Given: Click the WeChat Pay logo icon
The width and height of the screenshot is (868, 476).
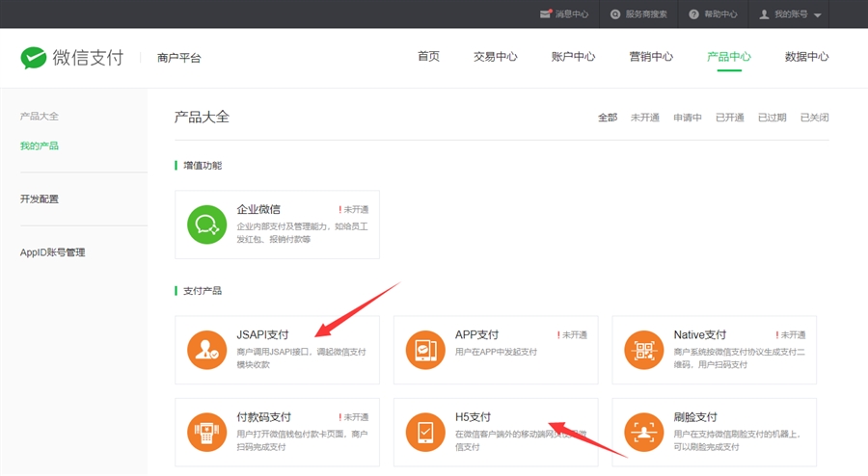Looking at the screenshot, I should [x=34, y=58].
